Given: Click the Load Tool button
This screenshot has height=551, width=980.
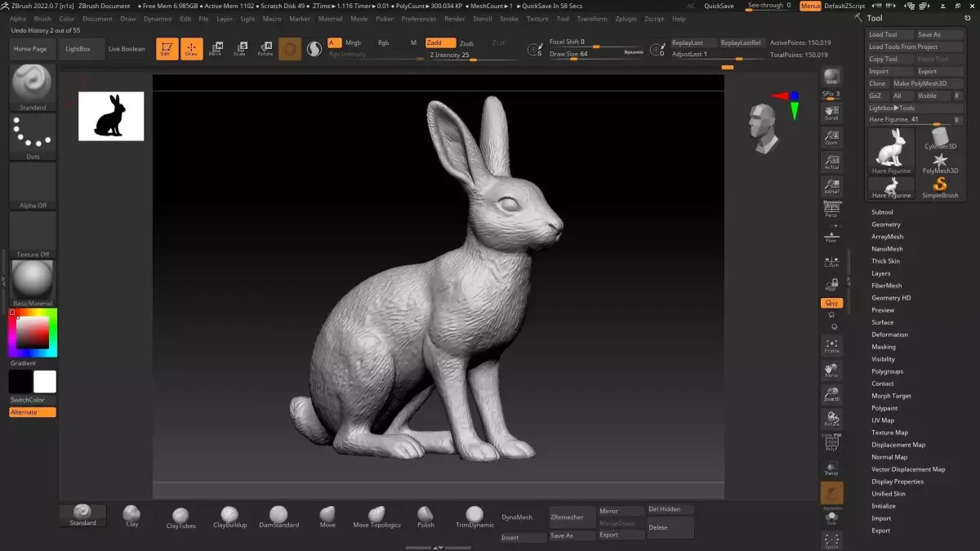Looking at the screenshot, I should pos(883,34).
